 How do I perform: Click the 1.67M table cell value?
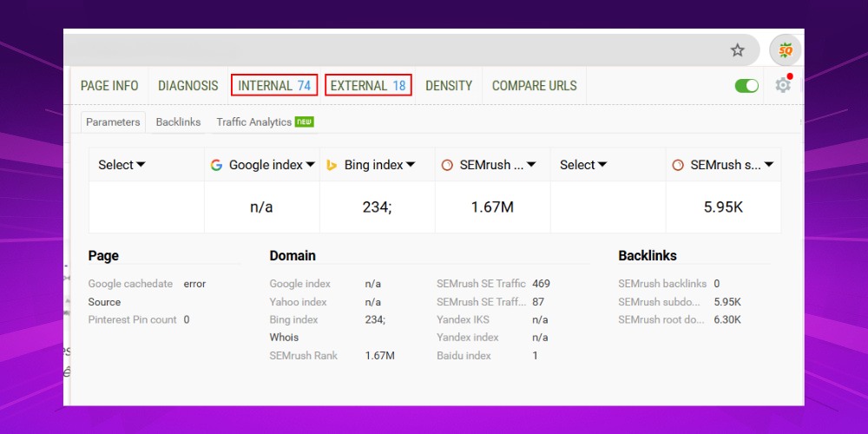tap(492, 207)
